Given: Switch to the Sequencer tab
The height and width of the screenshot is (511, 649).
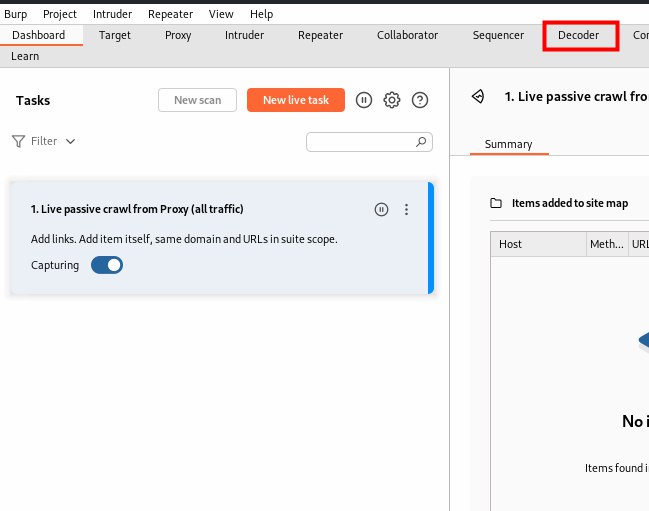Looking at the screenshot, I should [498, 35].
